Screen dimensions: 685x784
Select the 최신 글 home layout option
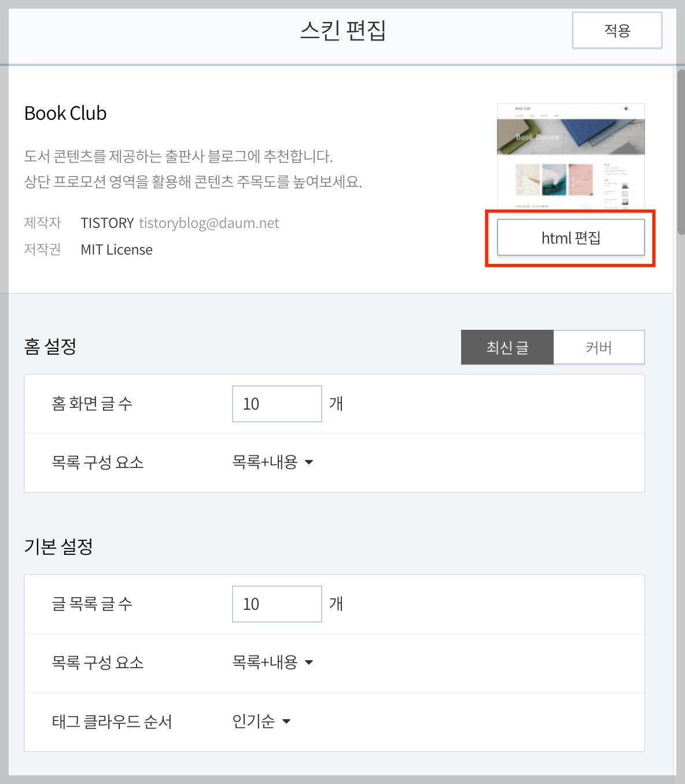[506, 347]
